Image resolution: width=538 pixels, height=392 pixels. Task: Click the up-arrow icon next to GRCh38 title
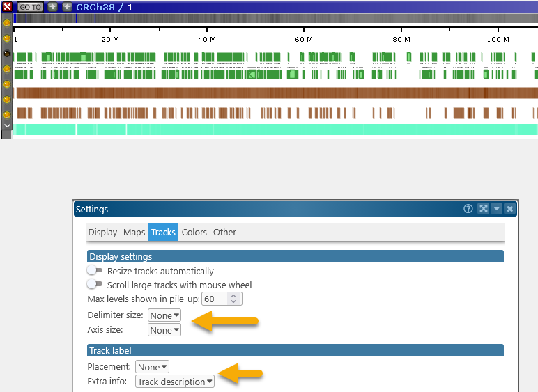[67, 6]
